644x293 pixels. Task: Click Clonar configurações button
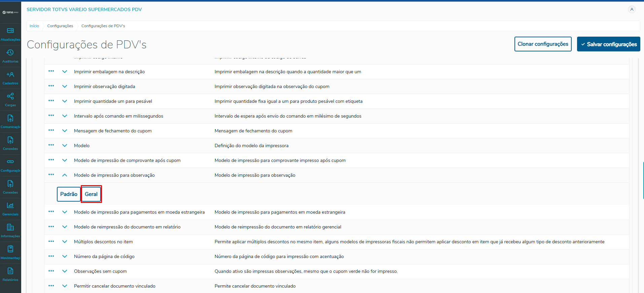543,44
